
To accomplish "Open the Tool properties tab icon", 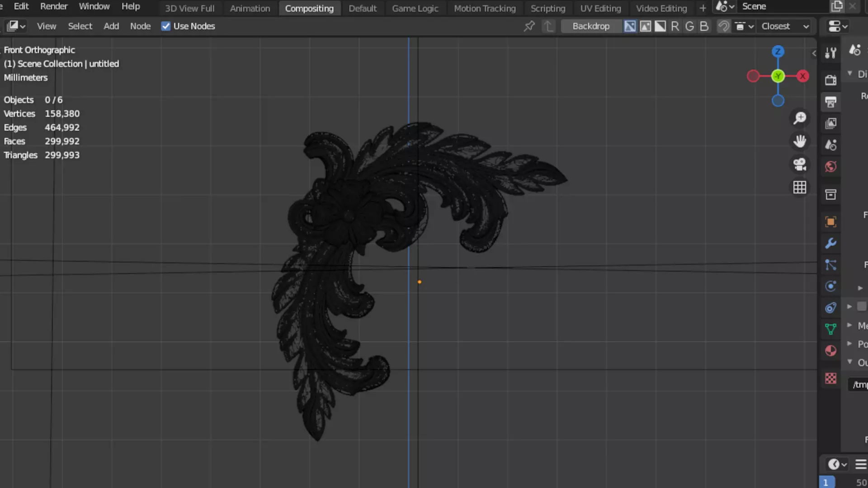I will tap(830, 53).
